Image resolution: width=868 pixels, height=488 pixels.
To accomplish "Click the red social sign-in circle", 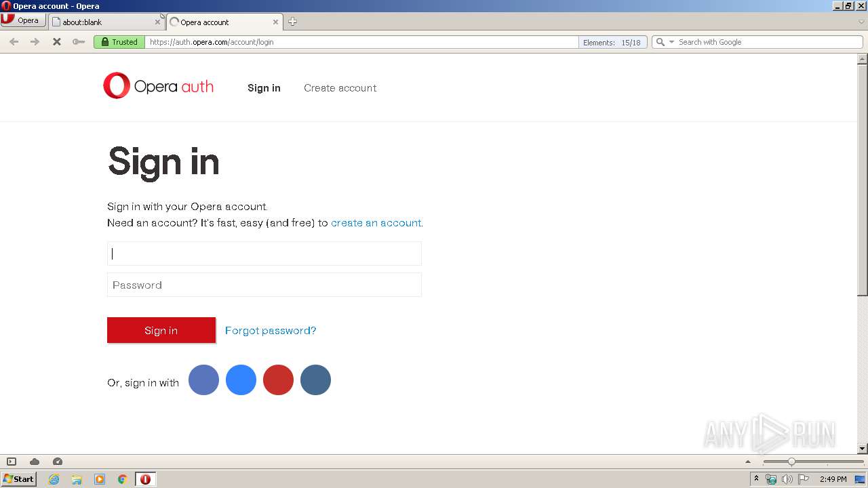I will [278, 380].
